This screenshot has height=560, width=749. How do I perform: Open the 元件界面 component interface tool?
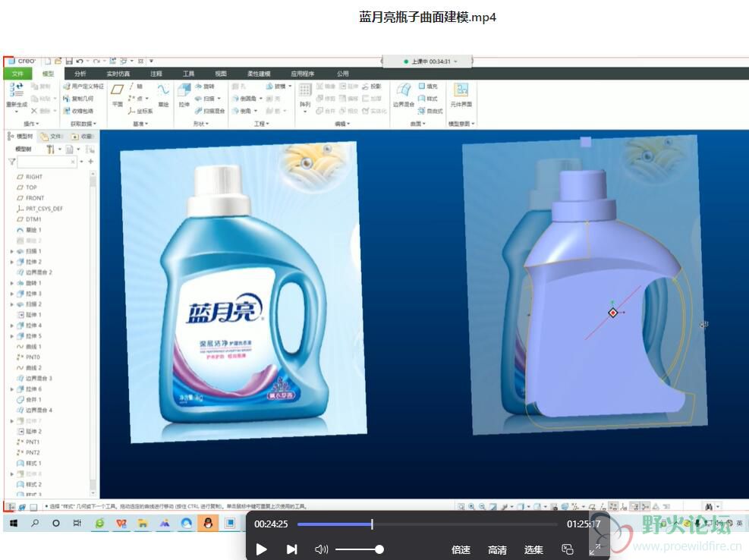461,95
